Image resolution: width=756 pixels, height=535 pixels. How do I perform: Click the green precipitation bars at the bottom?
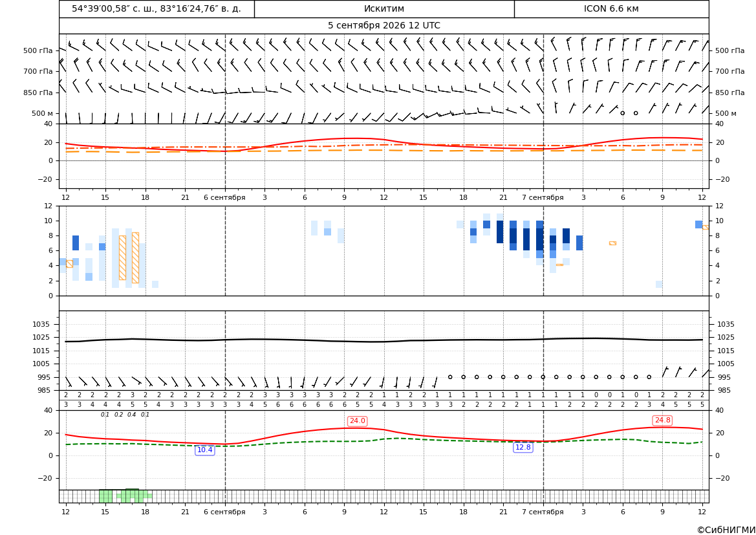126,496
